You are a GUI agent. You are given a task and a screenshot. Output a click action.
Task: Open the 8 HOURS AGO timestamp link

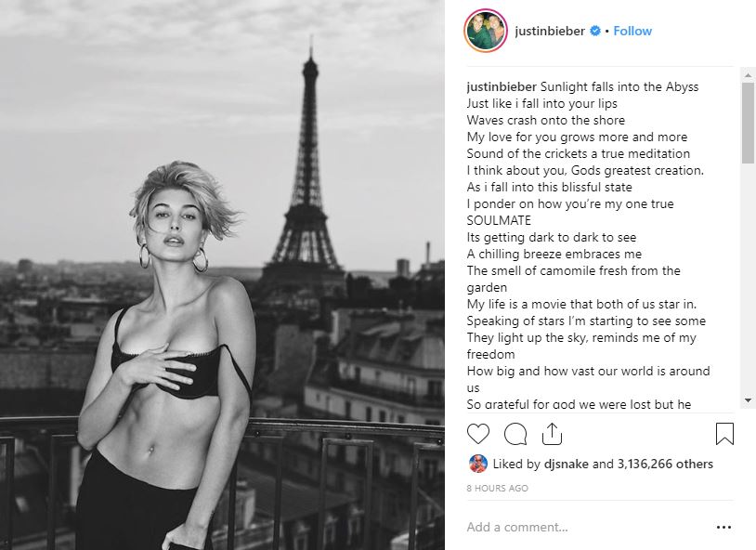point(497,489)
